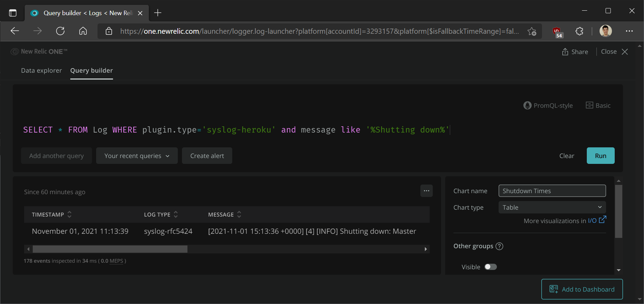
Task: Click the address bar URL
Action: (319, 31)
